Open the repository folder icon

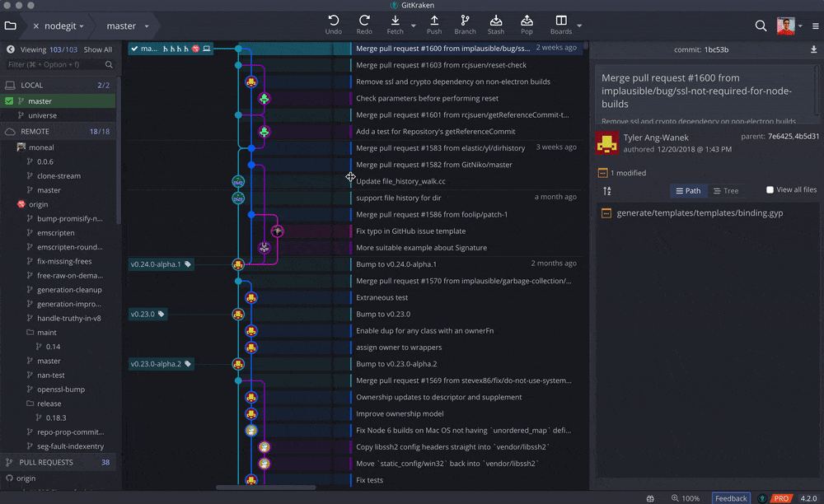click(x=11, y=26)
